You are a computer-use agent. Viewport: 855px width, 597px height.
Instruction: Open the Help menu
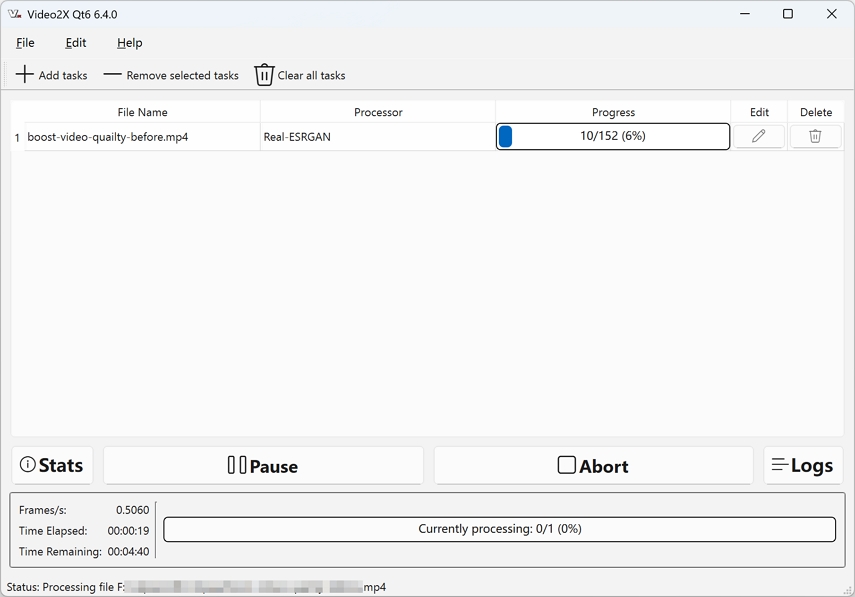tap(130, 43)
